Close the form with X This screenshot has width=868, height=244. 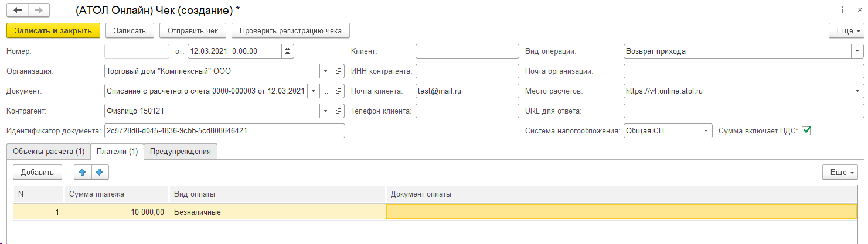[x=859, y=10]
